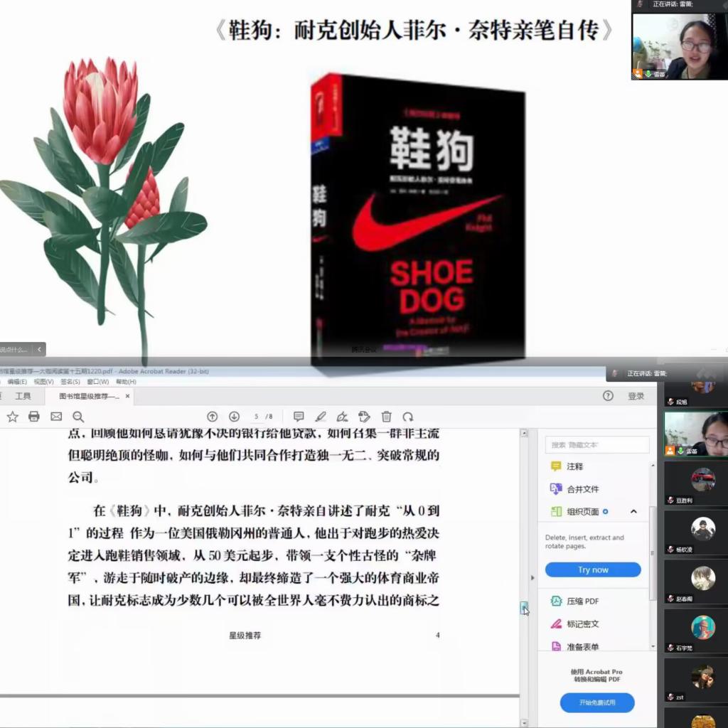Switch to the 工具 tab
The width and height of the screenshot is (728, 728).
[23, 396]
